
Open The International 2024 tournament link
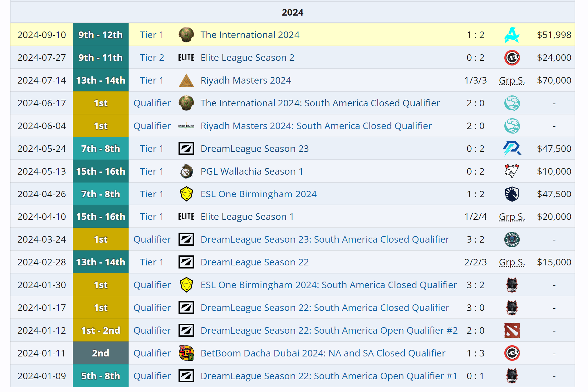(250, 35)
